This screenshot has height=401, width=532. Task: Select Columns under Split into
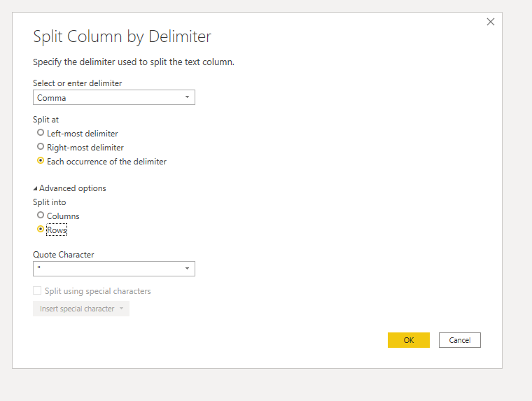(x=41, y=215)
